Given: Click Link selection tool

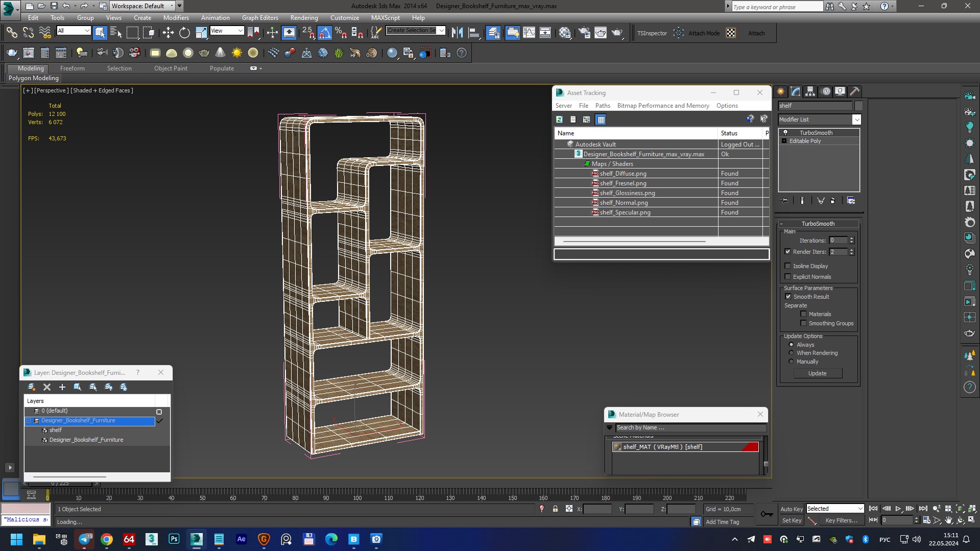Looking at the screenshot, I should (x=12, y=33).
